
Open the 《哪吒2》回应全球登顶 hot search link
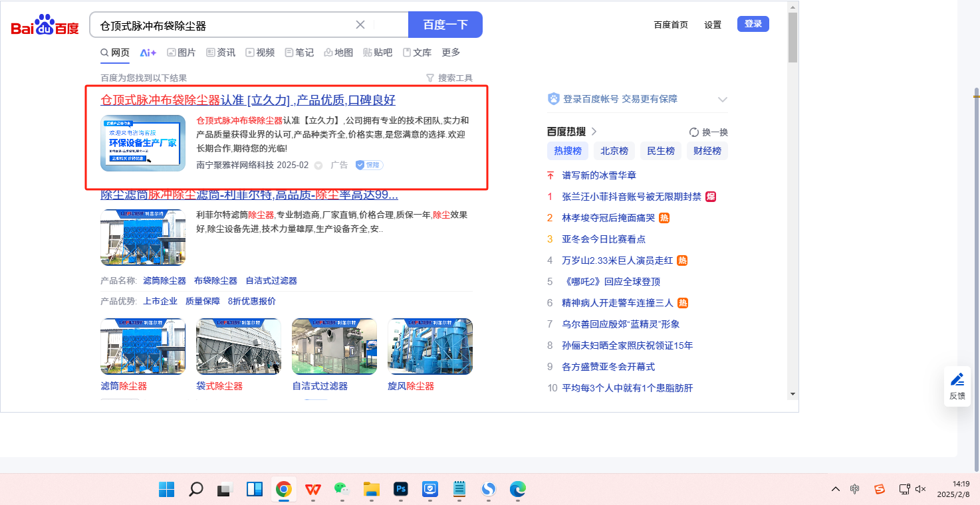point(611,282)
